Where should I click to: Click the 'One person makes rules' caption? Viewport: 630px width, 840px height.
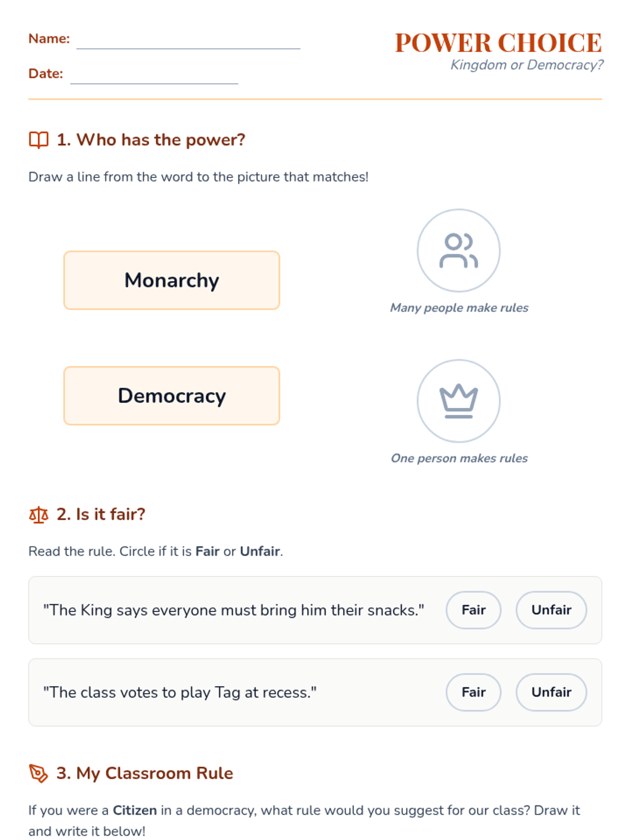459,458
